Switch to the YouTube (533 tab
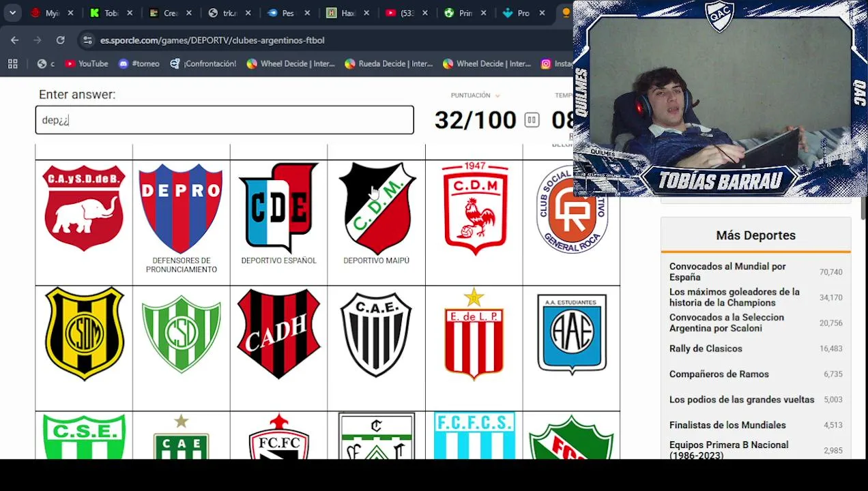Screen dimensions: 868x491 pyautogui.click(x=400, y=13)
